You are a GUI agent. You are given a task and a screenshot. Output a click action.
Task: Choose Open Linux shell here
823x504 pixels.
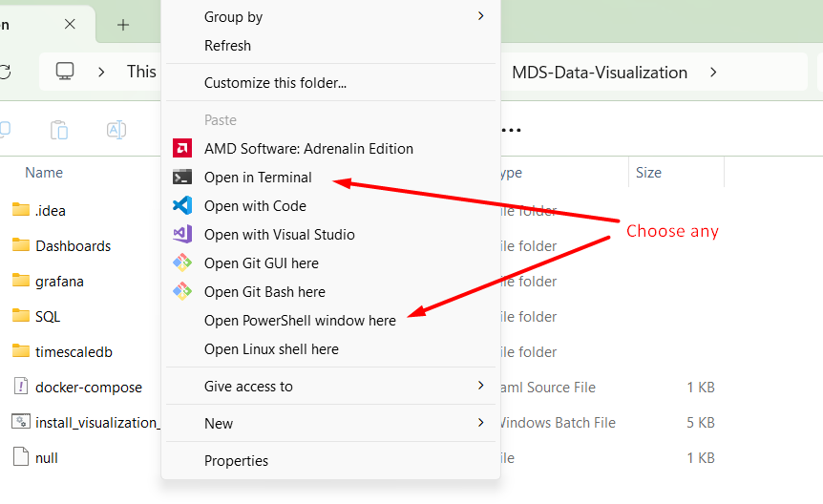click(x=271, y=349)
